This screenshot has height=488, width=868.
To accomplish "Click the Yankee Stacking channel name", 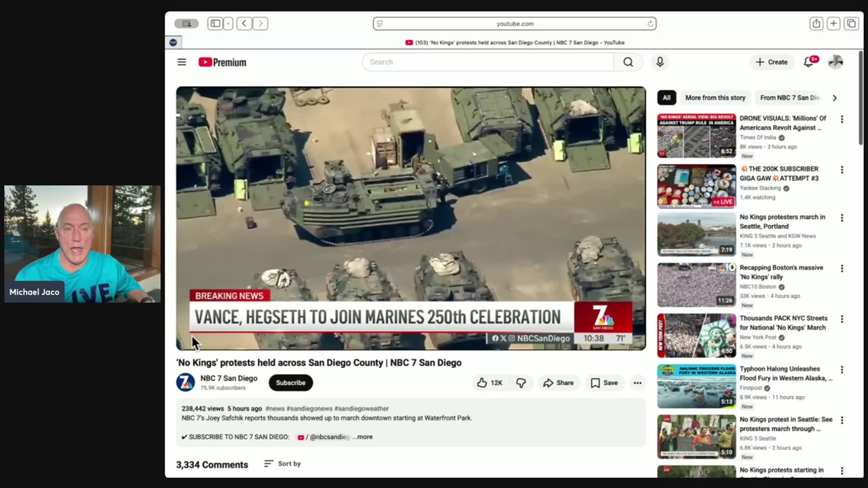I will click(761, 188).
